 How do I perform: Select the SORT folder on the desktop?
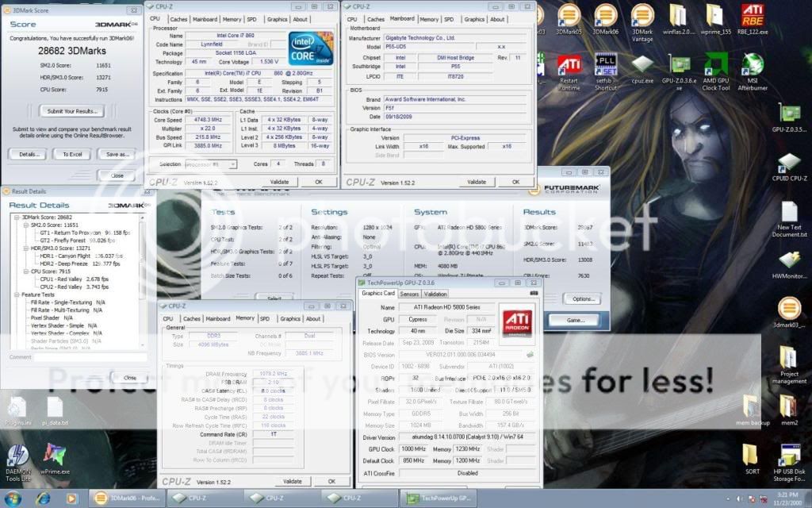[x=753, y=460]
